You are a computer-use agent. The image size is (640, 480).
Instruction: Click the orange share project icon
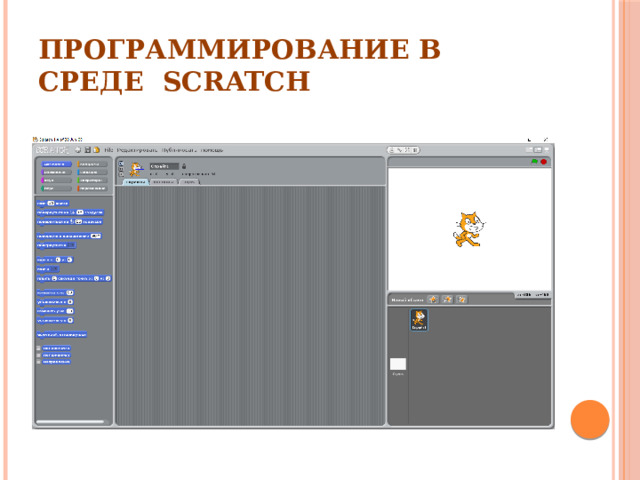click(96, 150)
